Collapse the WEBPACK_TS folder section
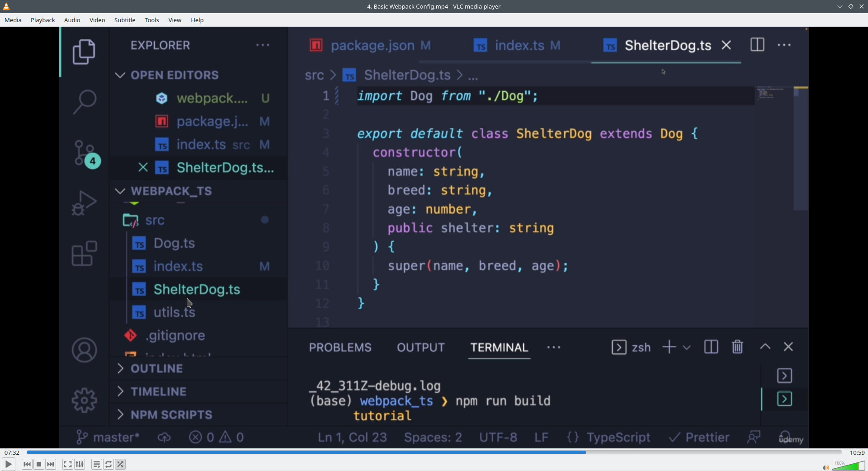 point(120,191)
